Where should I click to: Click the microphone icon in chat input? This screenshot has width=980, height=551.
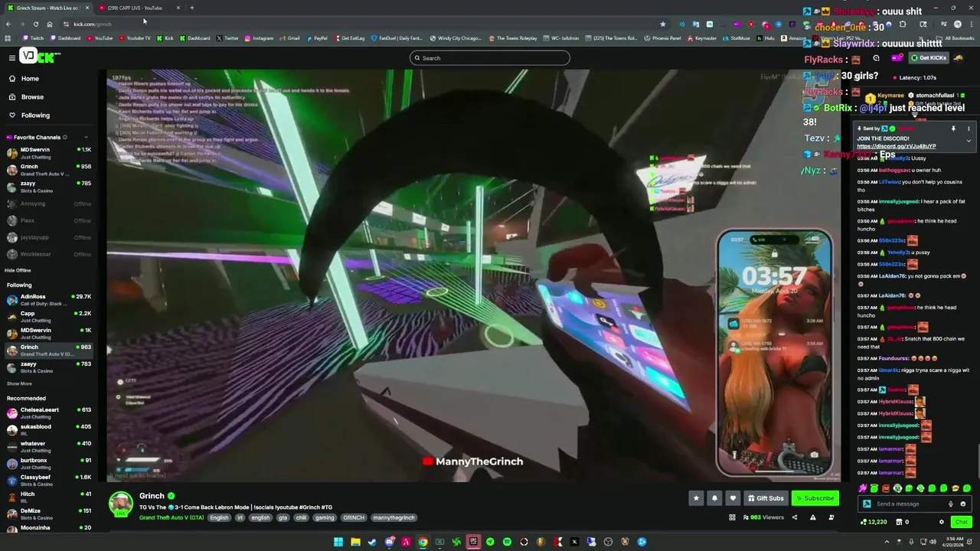951,504
